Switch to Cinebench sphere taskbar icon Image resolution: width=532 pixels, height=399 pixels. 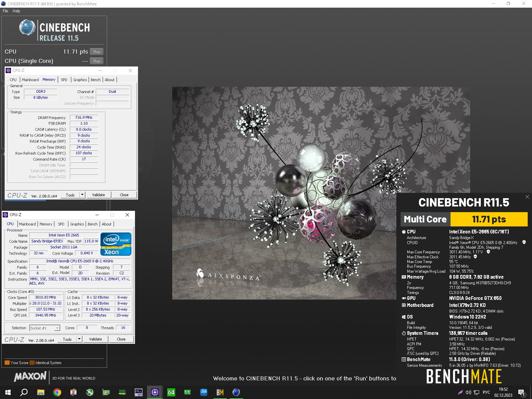(x=236, y=392)
